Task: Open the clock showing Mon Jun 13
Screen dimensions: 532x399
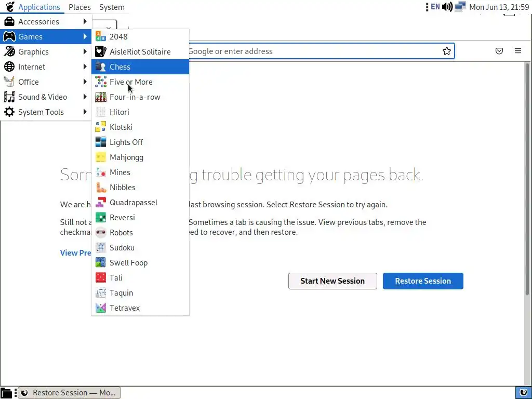Action: 499,7
